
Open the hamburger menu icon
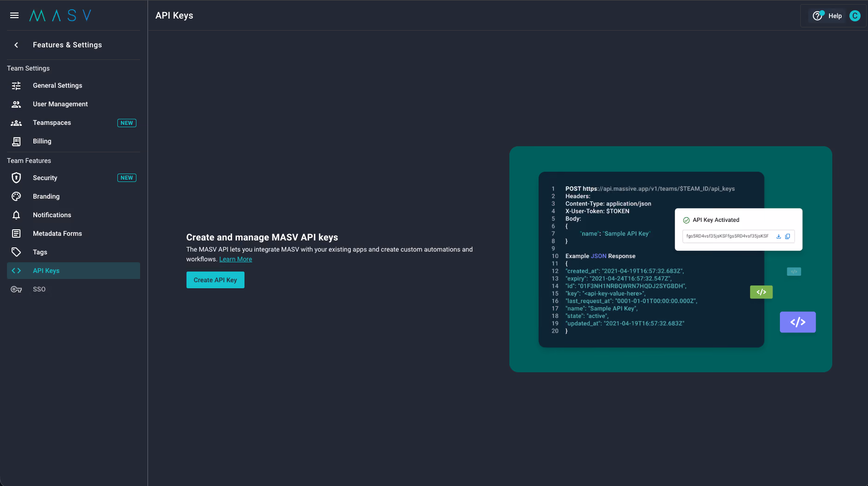[x=14, y=15]
